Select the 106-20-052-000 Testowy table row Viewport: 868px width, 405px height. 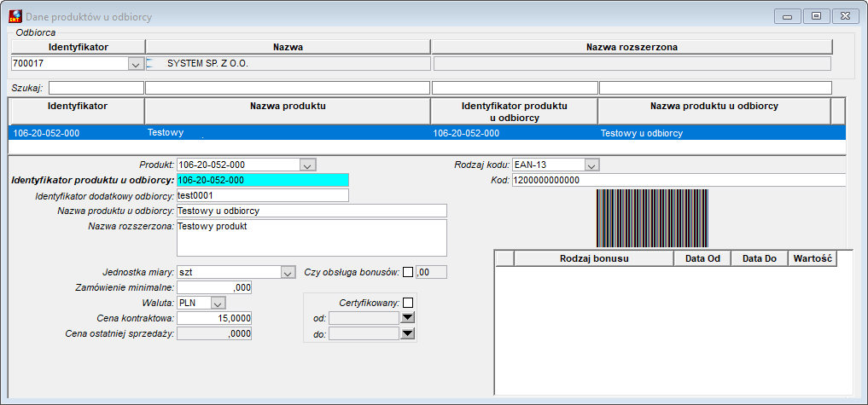pyautogui.click(x=427, y=133)
